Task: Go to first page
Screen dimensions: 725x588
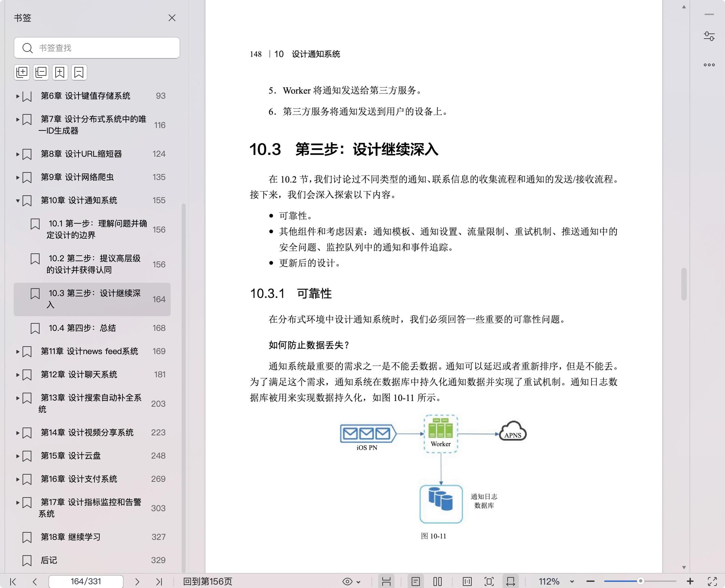Action: click(13, 582)
